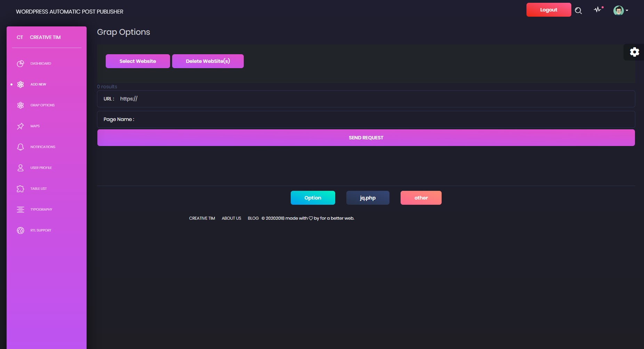Click the Send Request button
Image resolution: width=644 pixels, height=349 pixels.
(x=366, y=138)
